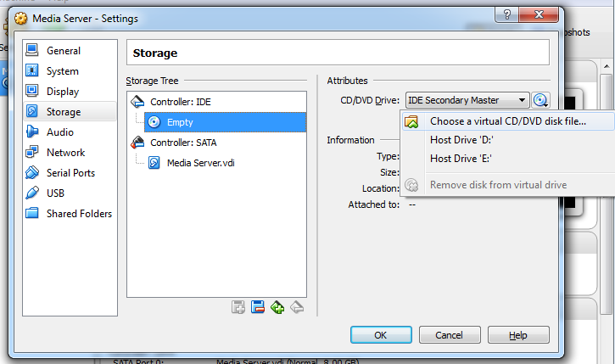This screenshot has height=364, width=615.
Task: Open the Shared Folders settings category
Action: pos(70,214)
